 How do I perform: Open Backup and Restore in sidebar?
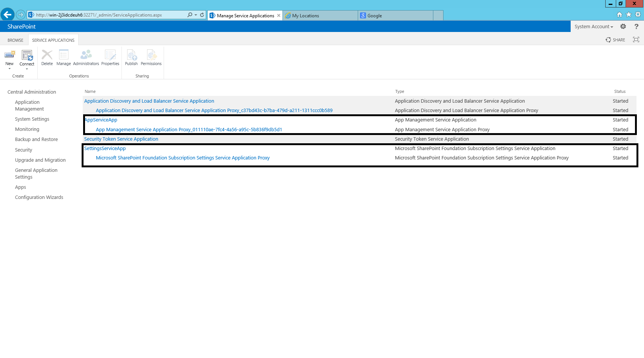click(36, 139)
